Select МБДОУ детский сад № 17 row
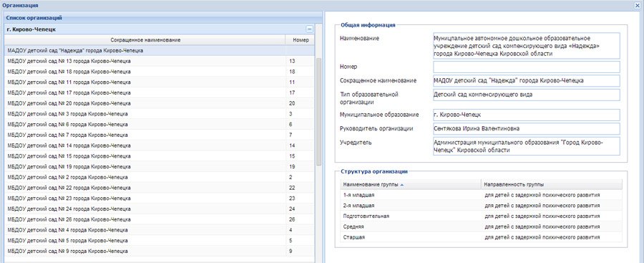644x263 pixels. (160, 93)
